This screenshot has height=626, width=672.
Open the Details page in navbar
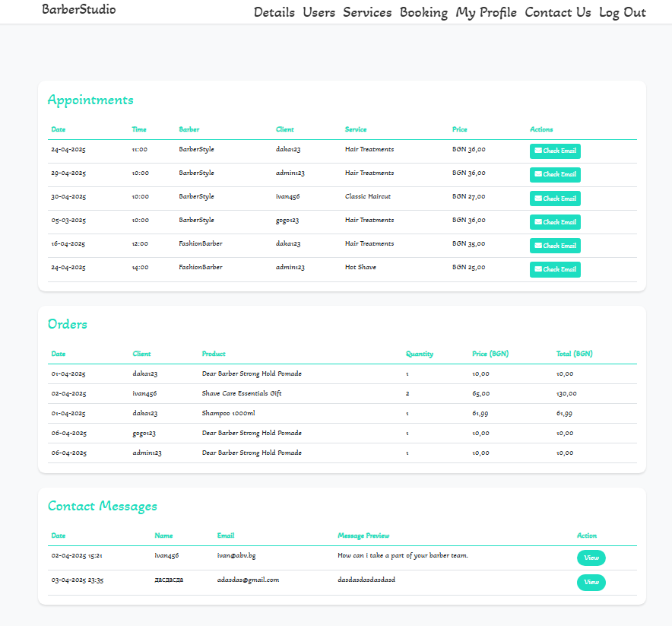click(x=274, y=12)
